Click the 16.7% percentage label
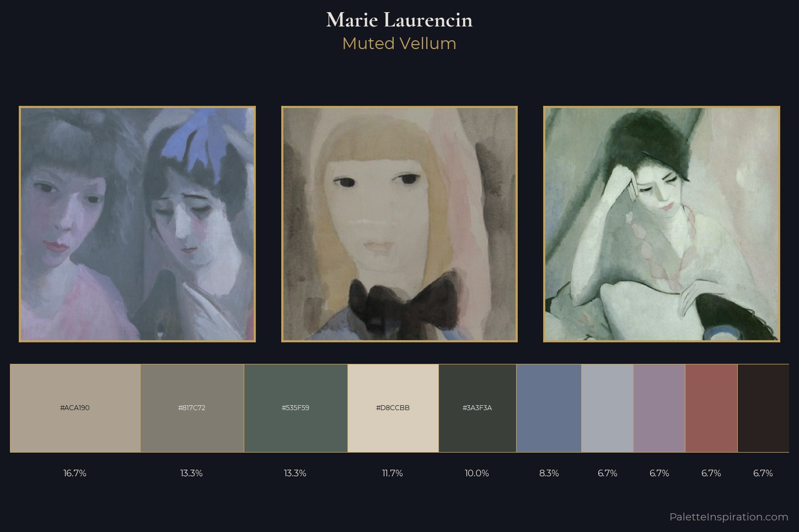This screenshot has width=799, height=532. [x=75, y=473]
